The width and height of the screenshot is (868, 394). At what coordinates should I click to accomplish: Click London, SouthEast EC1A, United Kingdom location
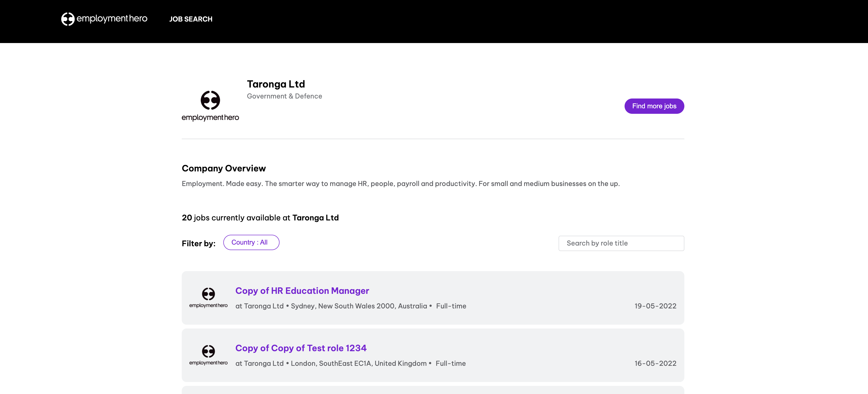tap(358, 363)
